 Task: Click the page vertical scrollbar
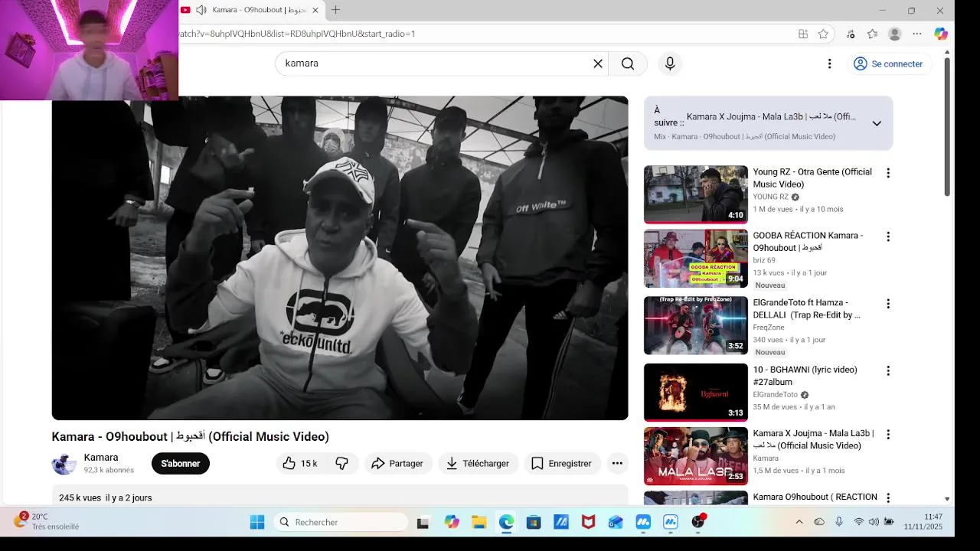[947, 126]
